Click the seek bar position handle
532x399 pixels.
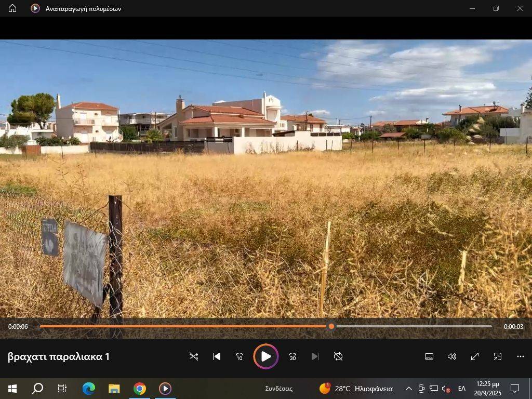click(331, 326)
